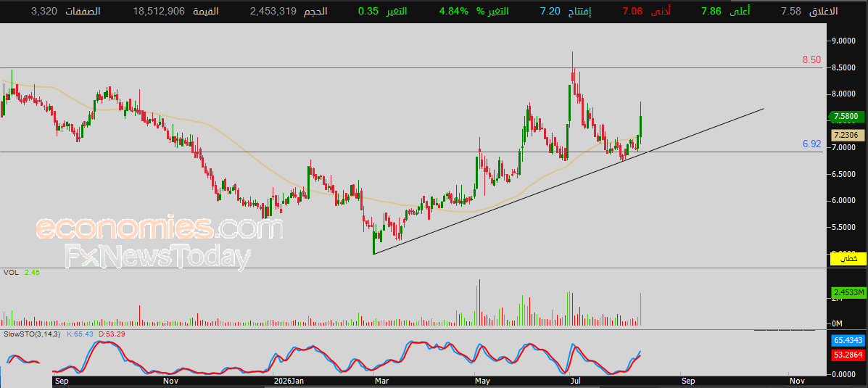This screenshot has width=868, height=388.
Task: Click the beige 7.2306 moving average tag
Action: point(848,134)
